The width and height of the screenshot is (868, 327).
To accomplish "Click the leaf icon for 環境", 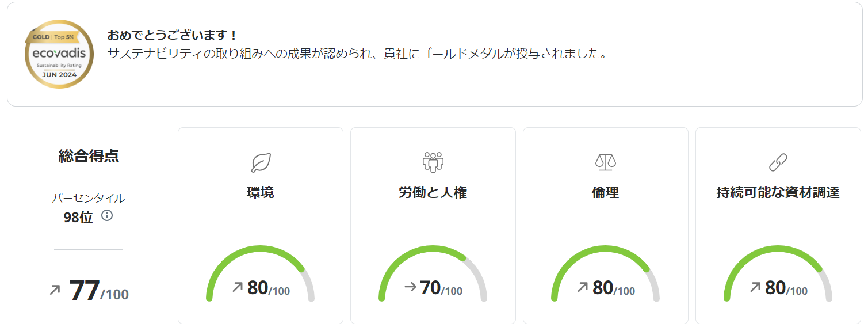I will 261,163.
